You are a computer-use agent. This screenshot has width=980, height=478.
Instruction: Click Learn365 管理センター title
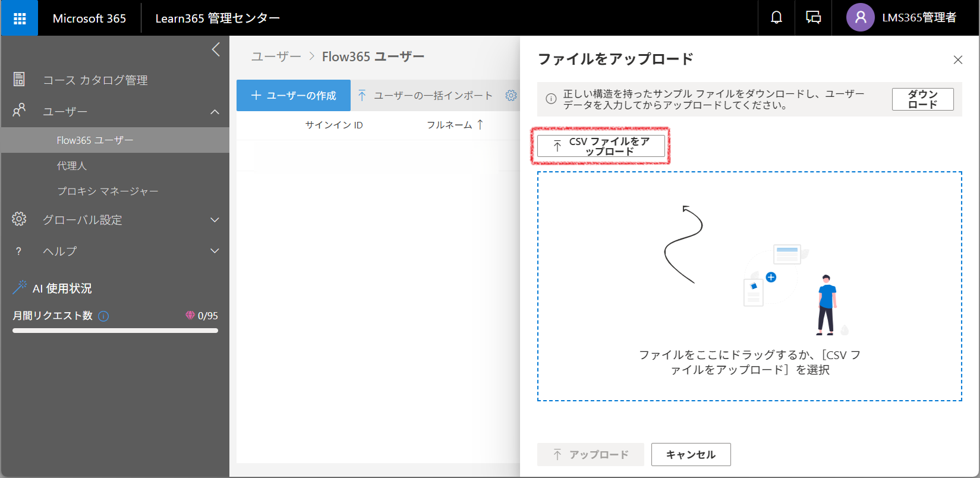click(218, 18)
